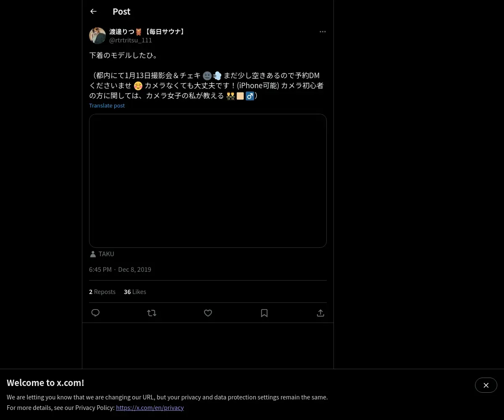
Task: Click the person icon beside TAKU
Action: click(93, 254)
